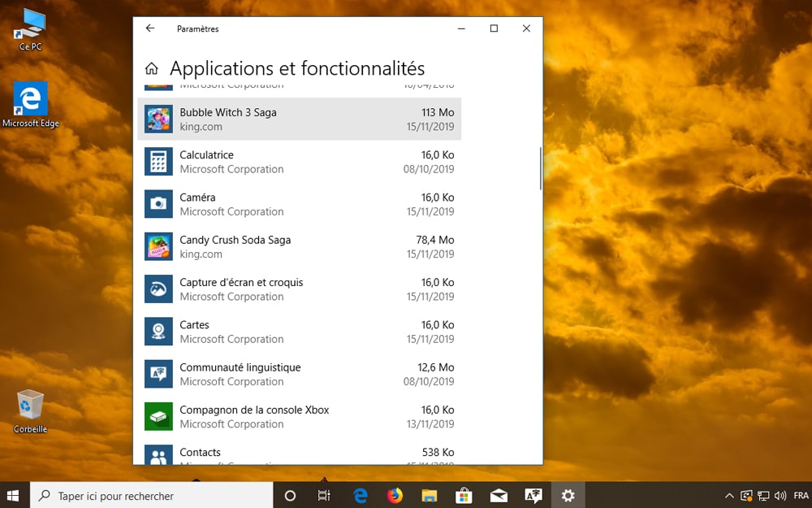Select the 'Cartes' app name
This screenshot has height=508, width=812.
point(194,325)
